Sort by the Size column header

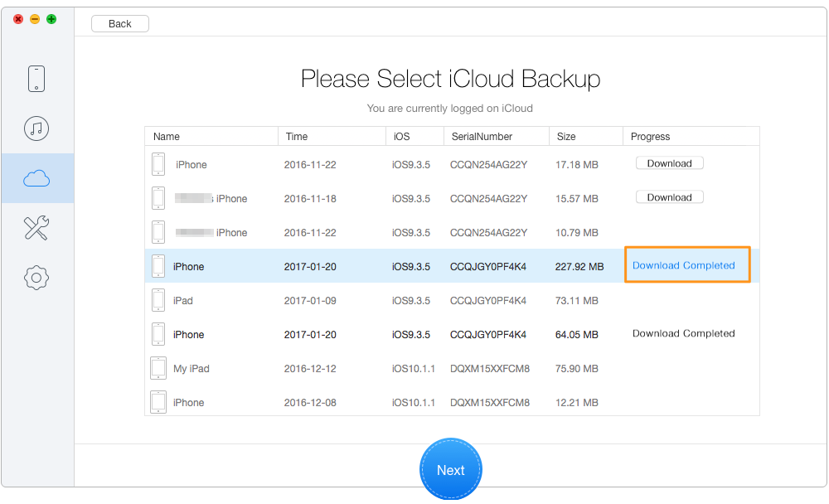tap(586, 137)
